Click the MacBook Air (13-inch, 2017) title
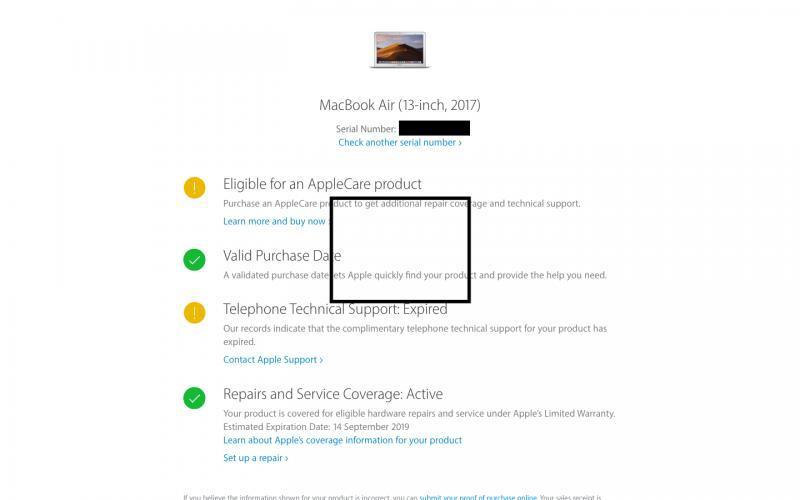Screen dimensions: 800x500 click(399, 105)
